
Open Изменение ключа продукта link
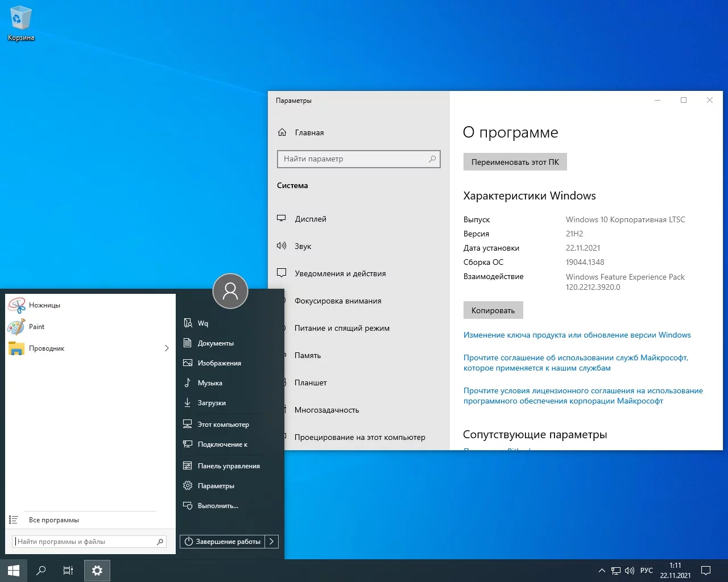(x=577, y=335)
